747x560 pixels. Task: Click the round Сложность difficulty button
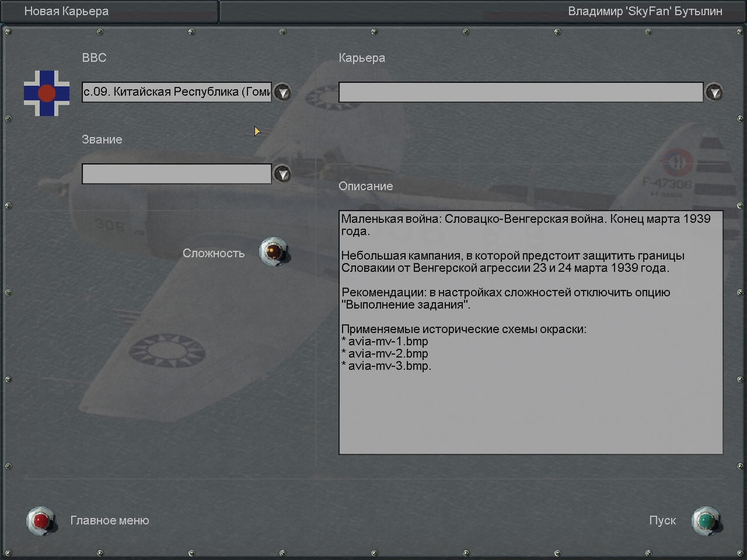pyautogui.click(x=274, y=252)
